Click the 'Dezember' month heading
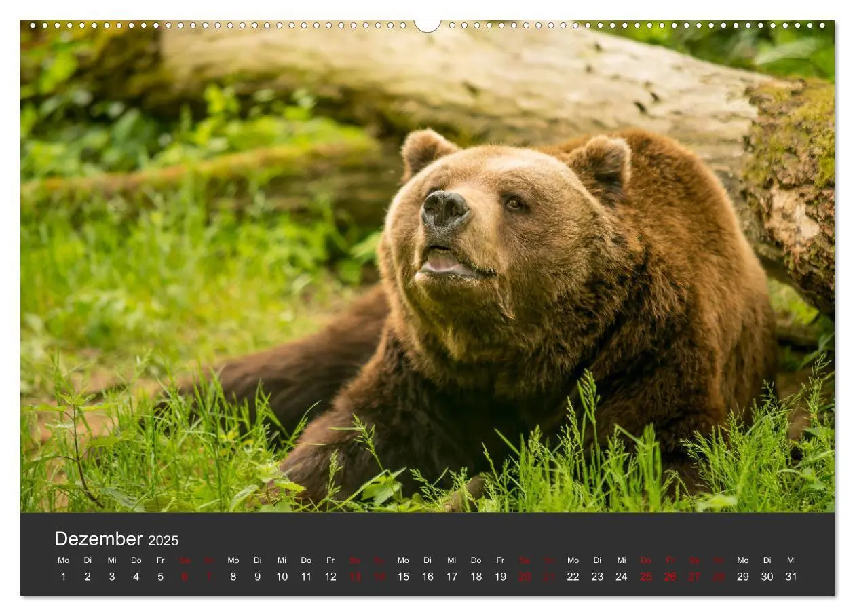The width and height of the screenshot is (855, 616). click(x=98, y=539)
